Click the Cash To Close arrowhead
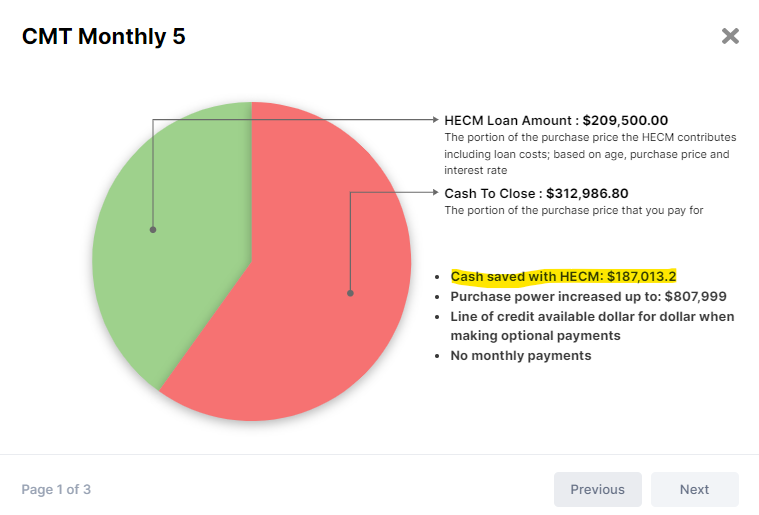759x515 pixels. [x=436, y=192]
